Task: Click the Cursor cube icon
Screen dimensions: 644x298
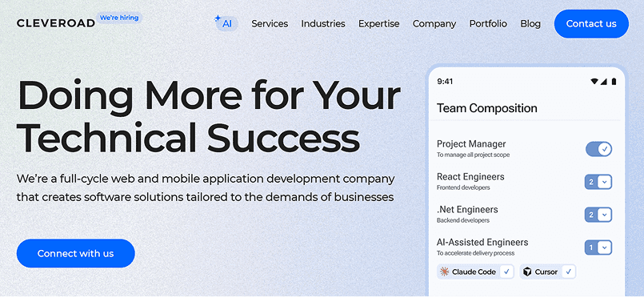Action: coord(527,272)
